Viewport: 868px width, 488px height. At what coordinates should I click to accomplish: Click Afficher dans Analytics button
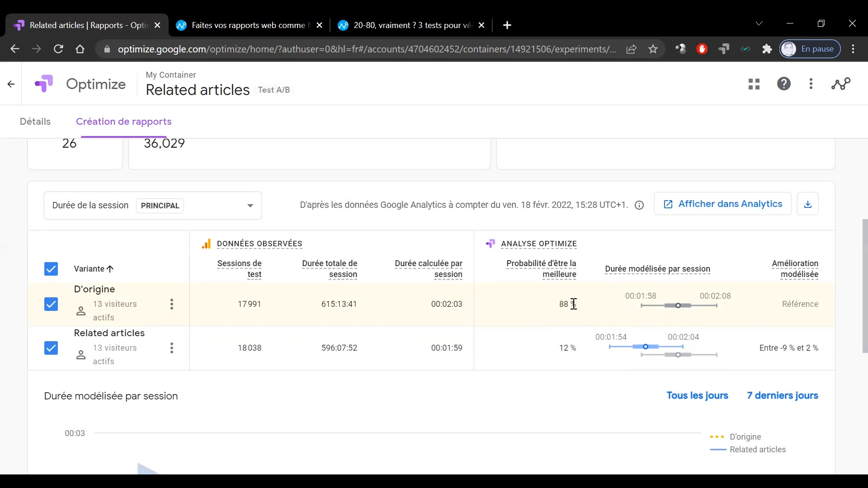pyautogui.click(x=722, y=204)
